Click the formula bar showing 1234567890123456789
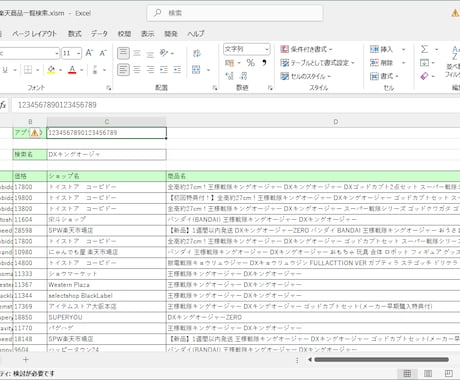 click(x=235, y=105)
